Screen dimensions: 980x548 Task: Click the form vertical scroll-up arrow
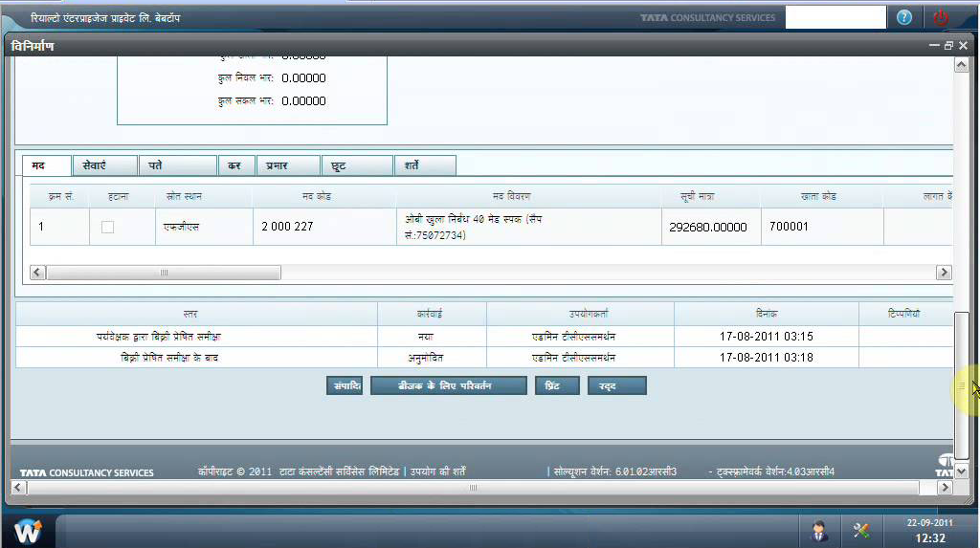961,64
